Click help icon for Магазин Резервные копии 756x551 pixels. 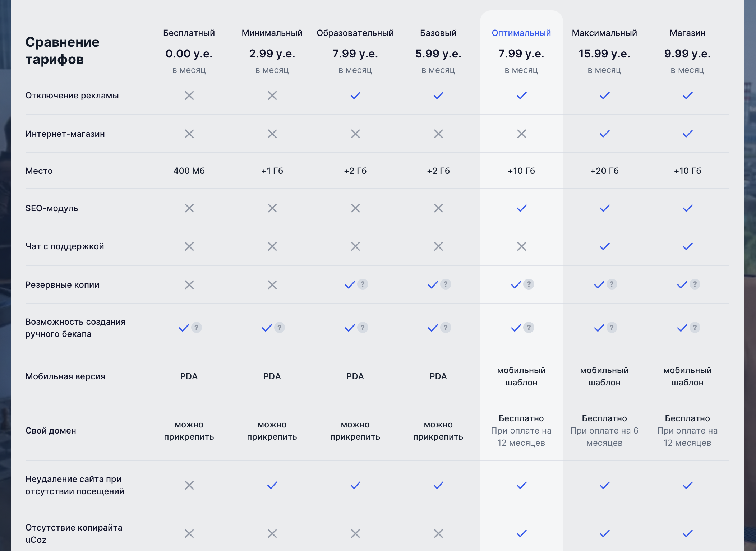point(695,284)
